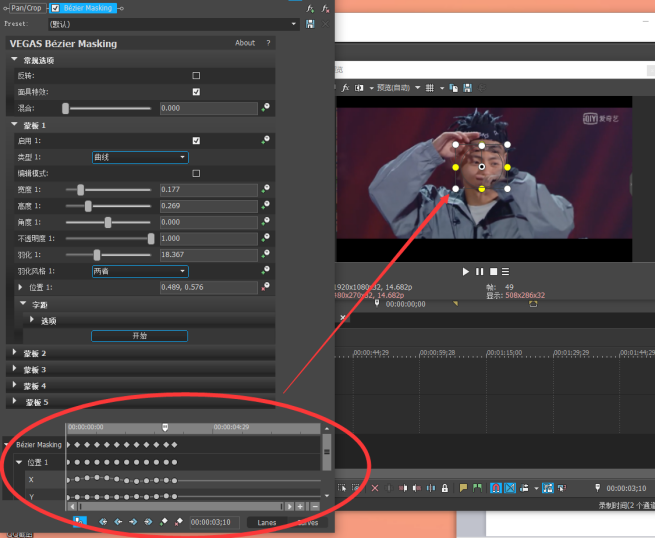Viewport: 655px width, 538px height.
Task: Jump to first keyframe button
Action: tap(103, 522)
